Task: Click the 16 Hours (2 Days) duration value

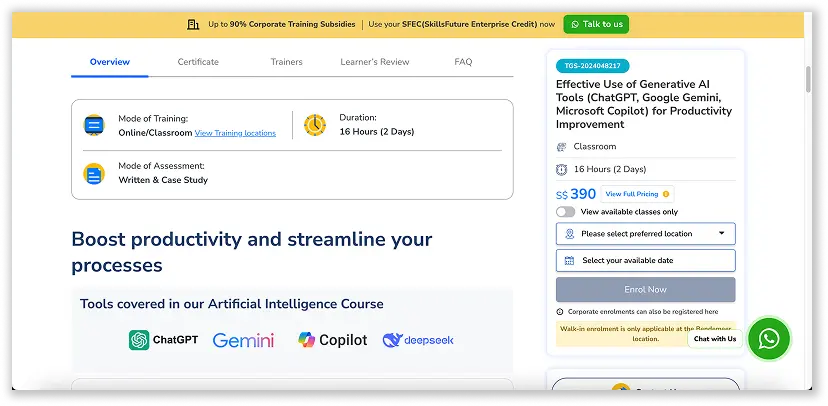Action: coord(377,132)
